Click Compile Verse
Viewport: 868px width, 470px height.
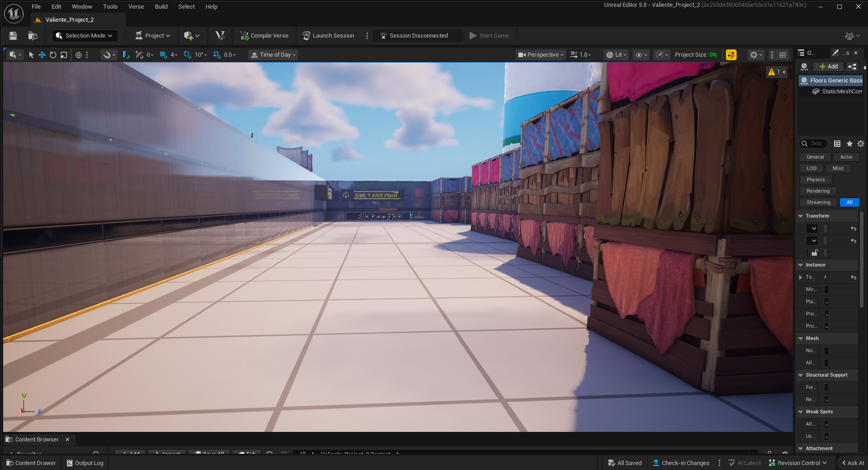point(264,36)
